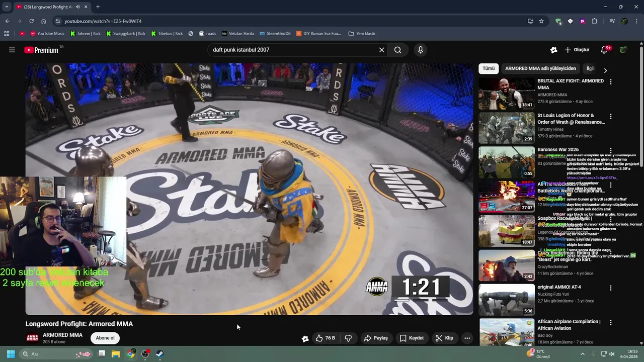Open the weather widget 15°C Güneşli
Screen dimensions: 644x362
click(538, 354)
